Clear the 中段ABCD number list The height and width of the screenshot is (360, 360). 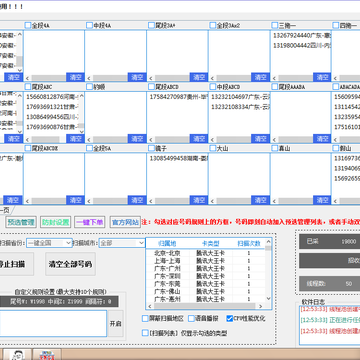tap(261, 139)
